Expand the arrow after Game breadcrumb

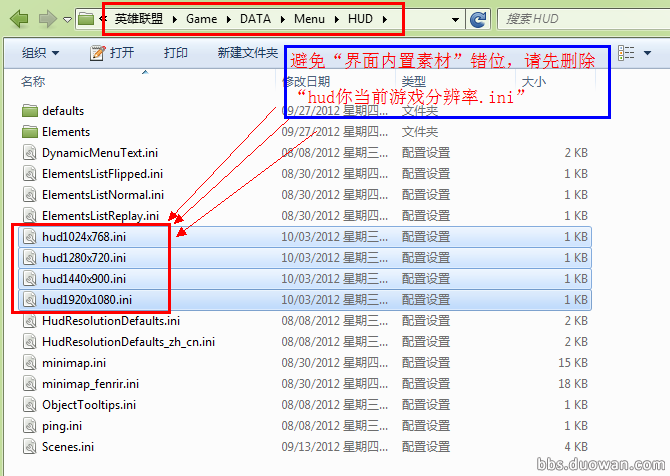tap(229, 19)
